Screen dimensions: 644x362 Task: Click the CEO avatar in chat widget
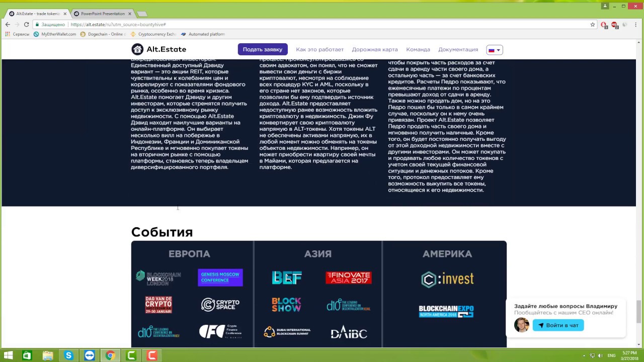[521, 325]
